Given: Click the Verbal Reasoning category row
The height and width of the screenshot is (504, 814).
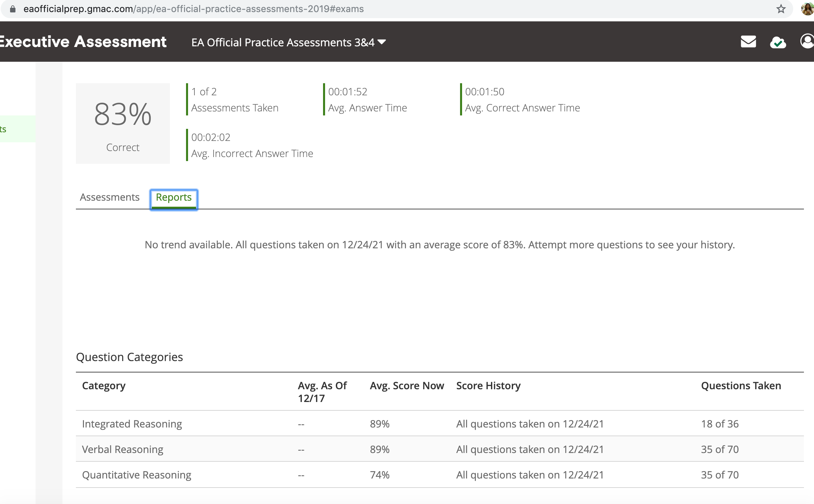Looking at the screenshot, I should 123,449.
